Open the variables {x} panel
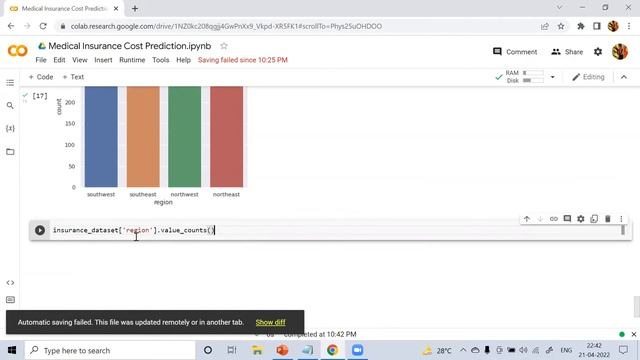 [10, 129]
